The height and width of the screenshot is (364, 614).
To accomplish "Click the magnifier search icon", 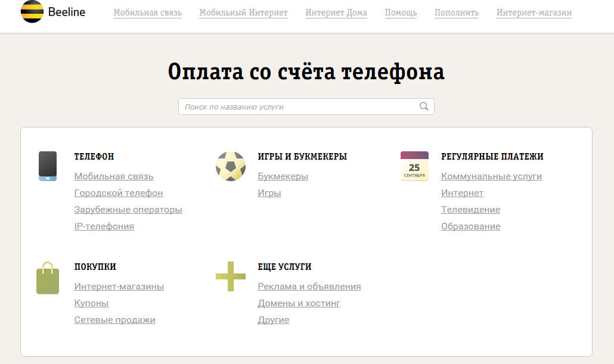I will (x=424, y=107).
